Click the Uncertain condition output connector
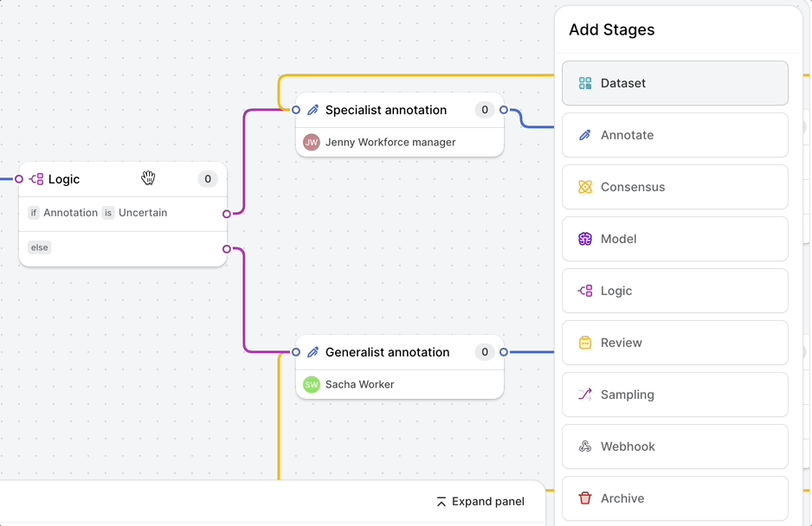Screen dimensions: 812x526 [x=227, y=214]
